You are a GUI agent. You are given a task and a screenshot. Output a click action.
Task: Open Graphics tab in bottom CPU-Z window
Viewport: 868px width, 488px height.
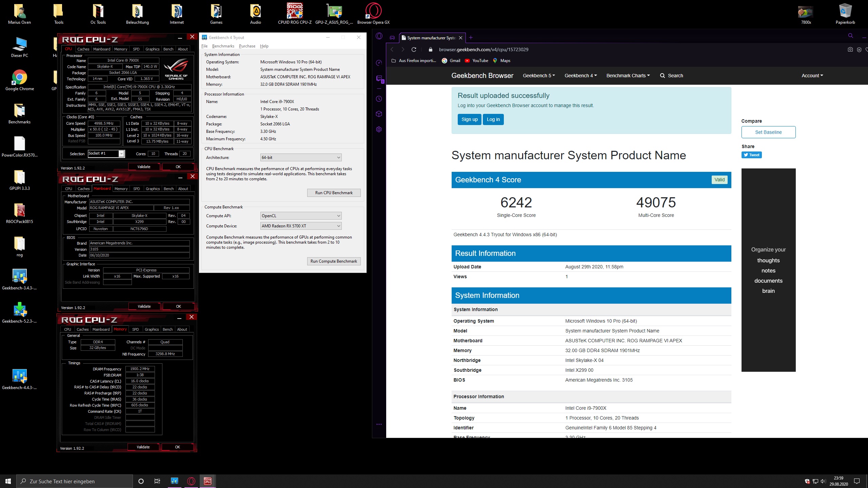click(x=152, y=329)
